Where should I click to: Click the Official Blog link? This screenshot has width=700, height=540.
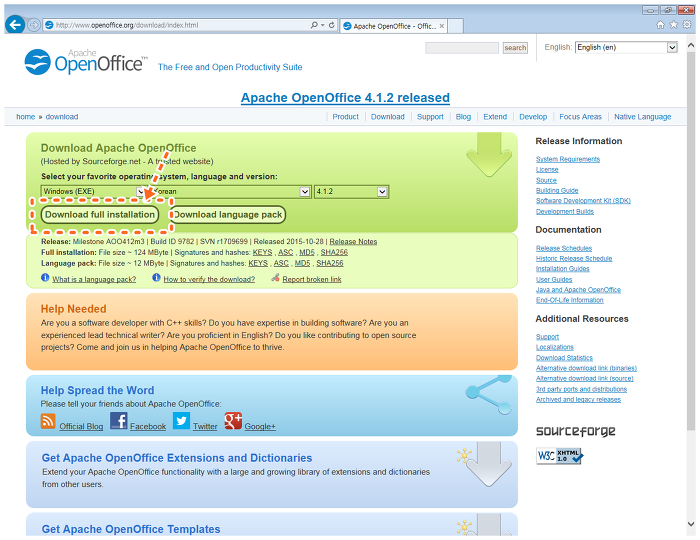pos(81,426)
